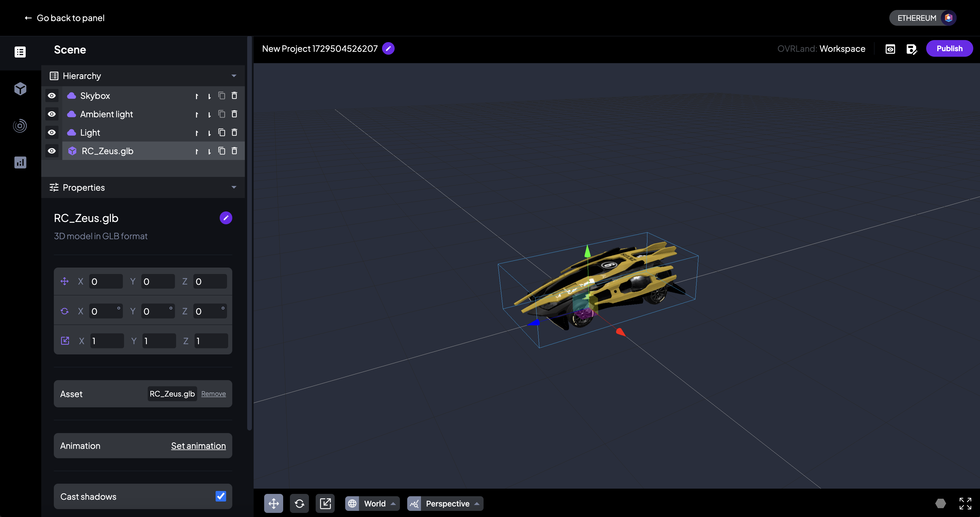Viewport: 980px width, 517px height.
Task: Collapse the Hierarchy section
Action: 233,76
